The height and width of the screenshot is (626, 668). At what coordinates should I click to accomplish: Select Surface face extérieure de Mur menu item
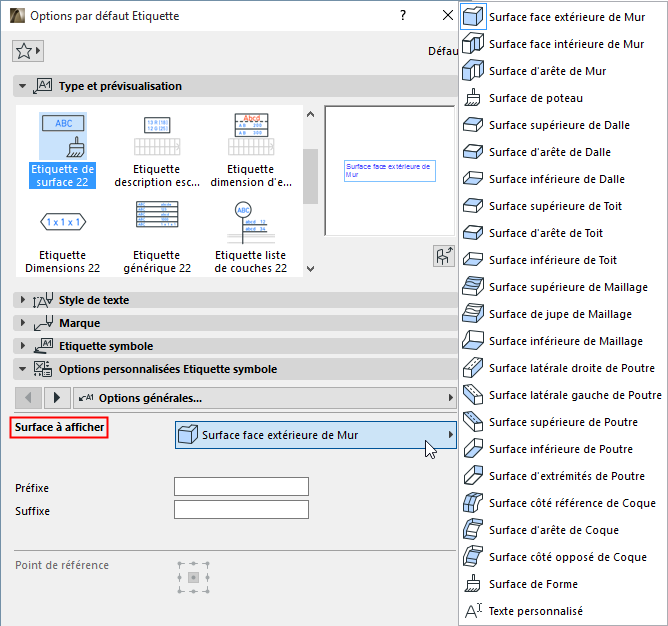[x=563, y=17]
